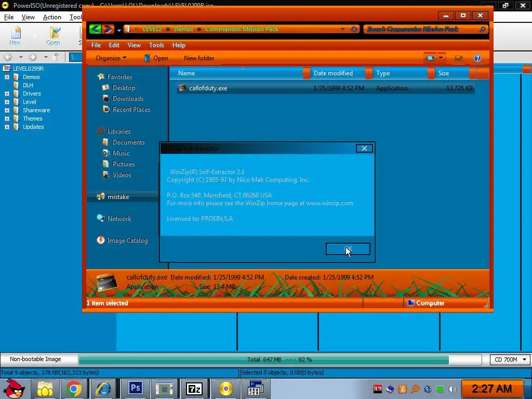
Task: Open Explorer Edit menu
Action: pyautogui.click(x=114, y=45)
